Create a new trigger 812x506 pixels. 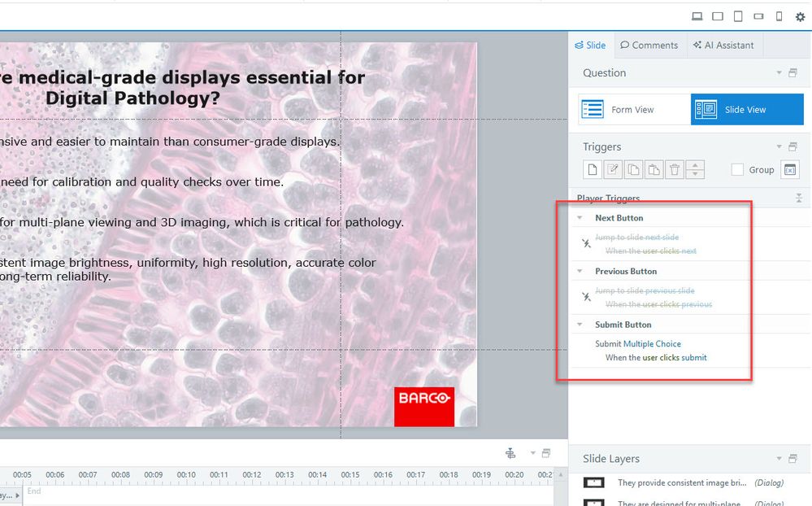coord(593,170)
